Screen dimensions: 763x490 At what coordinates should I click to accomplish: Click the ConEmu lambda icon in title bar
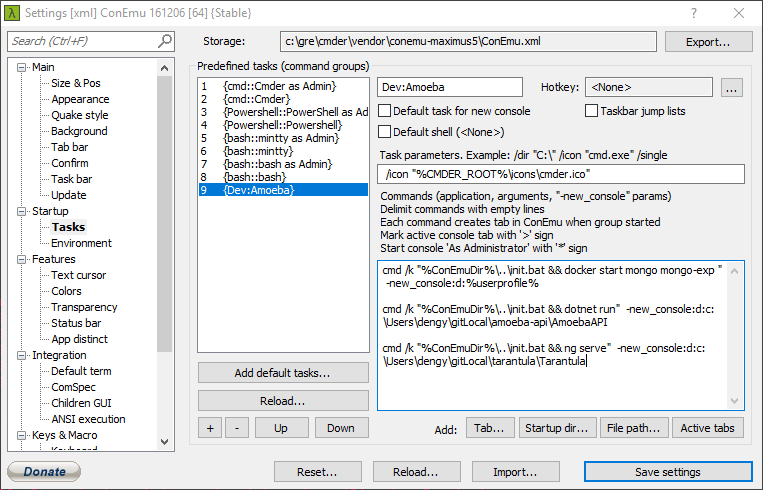11,13
